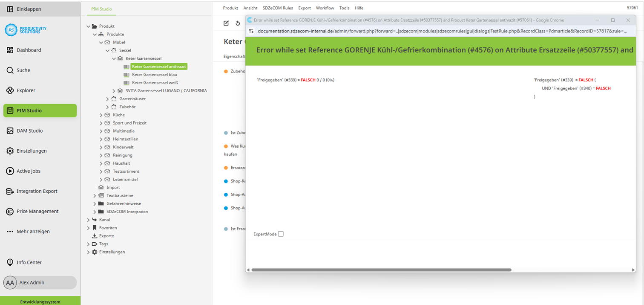Viewport: 644px width, 305px height.
Task: Click the Active Jobs play icon
Action: pos(10,171)
